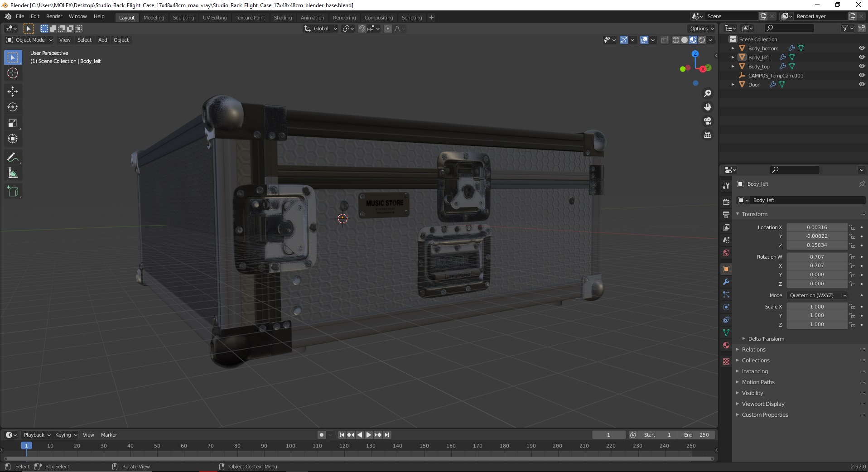Screen dimensions: 868x472
Task: Open the Options dropdown in viewport header
Action: click(702, 29)
